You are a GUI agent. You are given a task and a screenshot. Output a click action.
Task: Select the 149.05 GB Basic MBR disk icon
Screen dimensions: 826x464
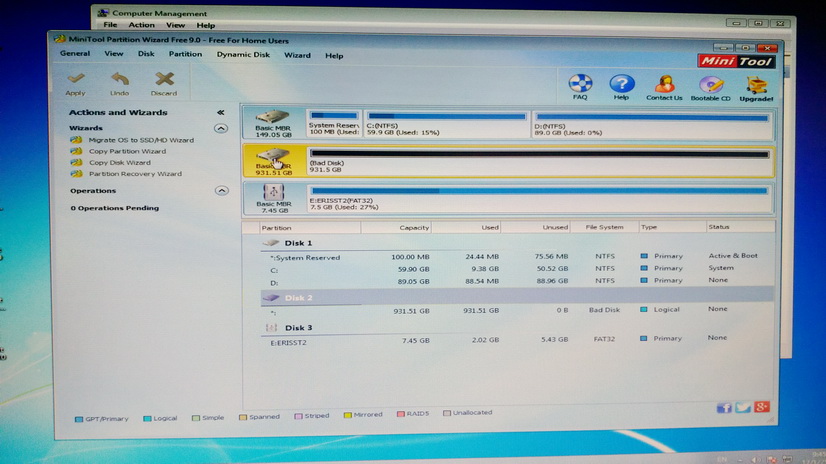[272, 116]
